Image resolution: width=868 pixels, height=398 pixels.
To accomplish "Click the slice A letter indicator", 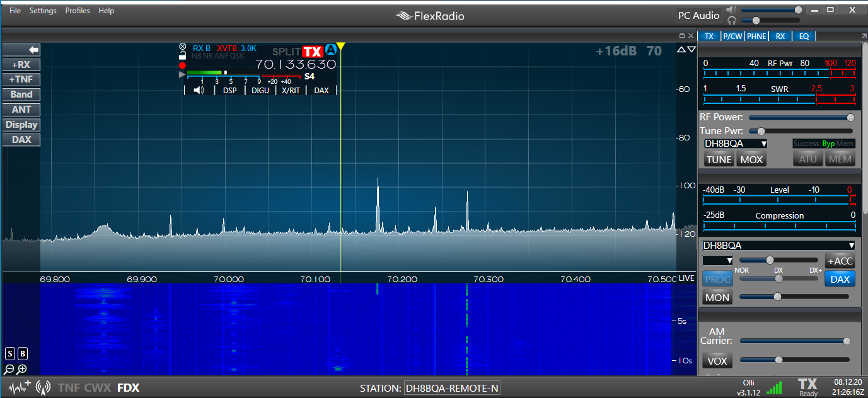I will click(x=330, y=50).
